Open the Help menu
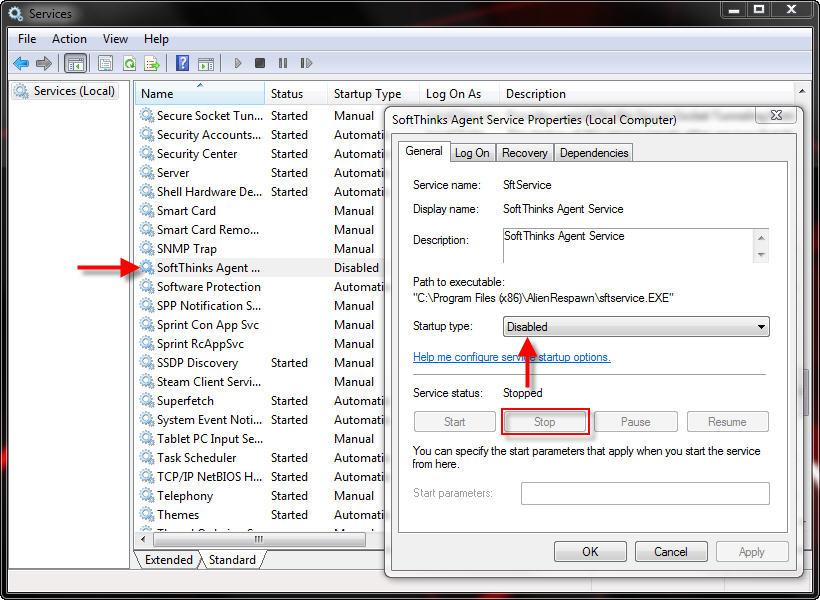Screen dimensions: 820x600 pos(156,39)
